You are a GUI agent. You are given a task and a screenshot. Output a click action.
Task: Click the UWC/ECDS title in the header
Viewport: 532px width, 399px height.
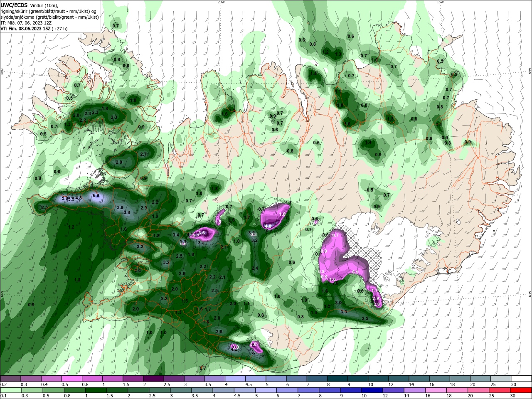[13, 5]
